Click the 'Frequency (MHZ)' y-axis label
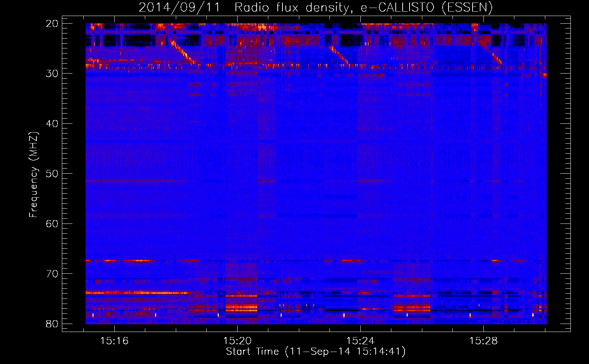Image resolution: width=589 pixels, height=364 pixels. [x=33, y=174]
